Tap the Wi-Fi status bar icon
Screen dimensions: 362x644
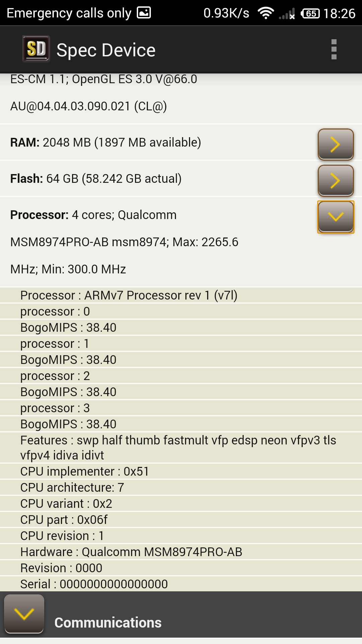pos(265,13)
